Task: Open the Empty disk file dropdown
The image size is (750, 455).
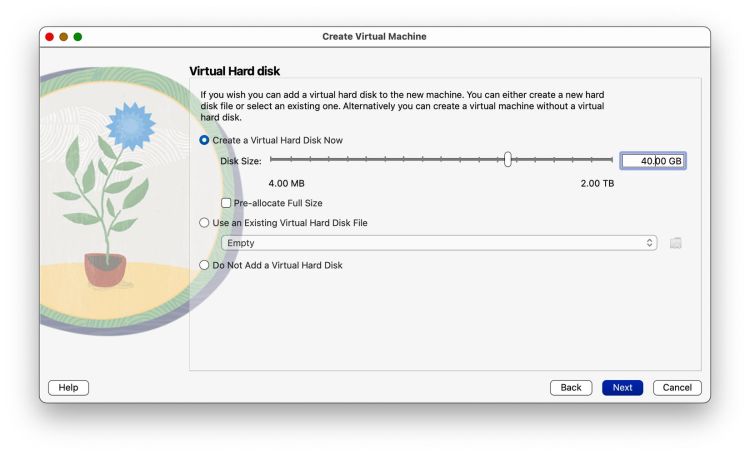Action: (439, 243)
